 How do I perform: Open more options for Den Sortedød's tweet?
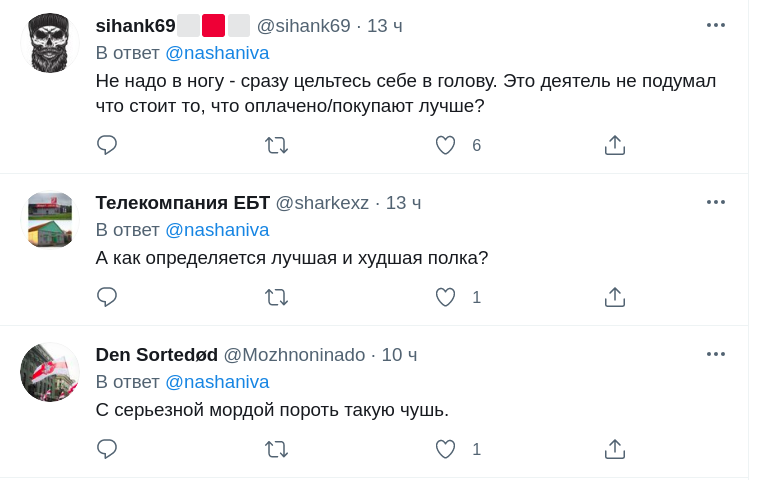click(715, 354)
